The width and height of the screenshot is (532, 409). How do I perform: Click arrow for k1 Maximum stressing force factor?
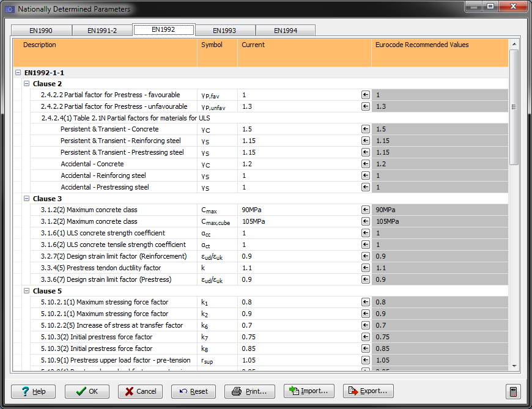[x=366, y=302]
